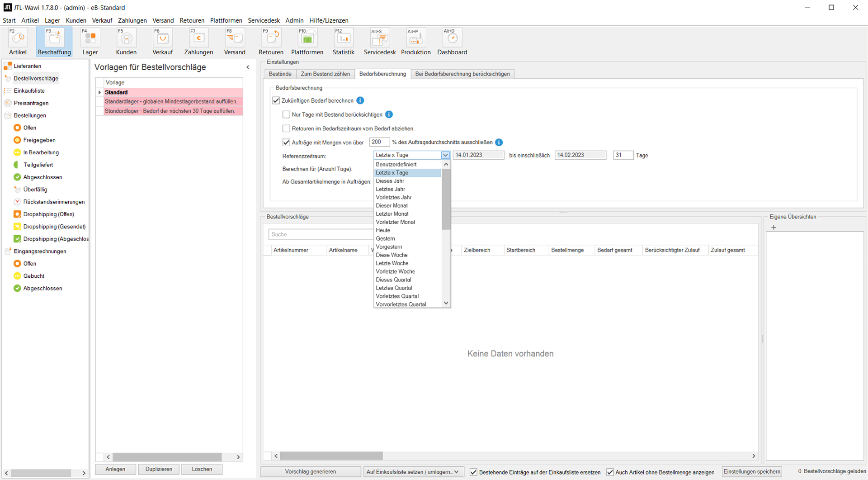The height and width of the screenshot is (480, 868).
Task: Disable Auch Artikel ohne Bestellmenge anzeigen
Action: coord(610,472)
